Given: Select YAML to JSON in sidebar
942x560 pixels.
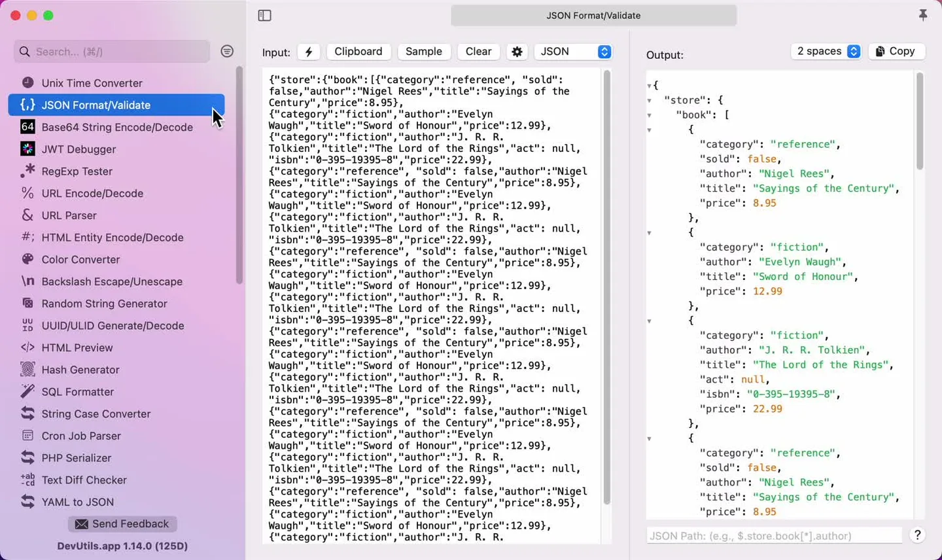Looking at the screenshot, I should [x=116, y=502].
